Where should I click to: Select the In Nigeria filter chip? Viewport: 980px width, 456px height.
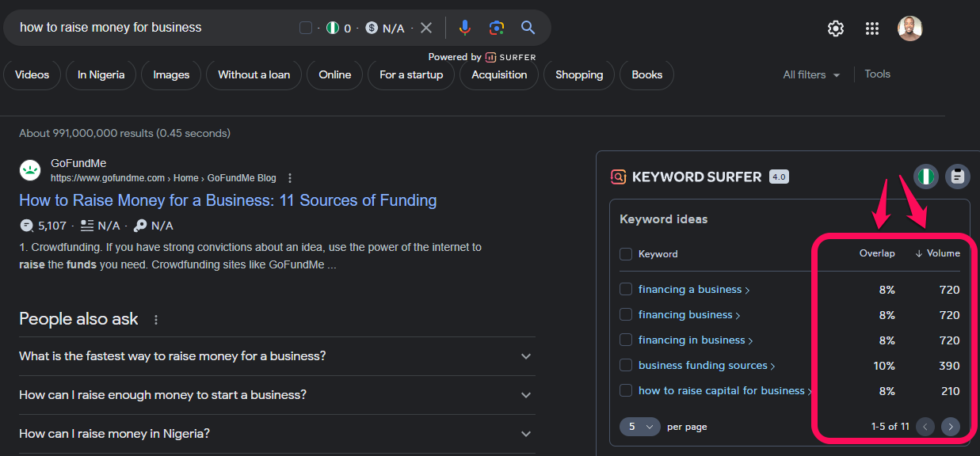101,74
